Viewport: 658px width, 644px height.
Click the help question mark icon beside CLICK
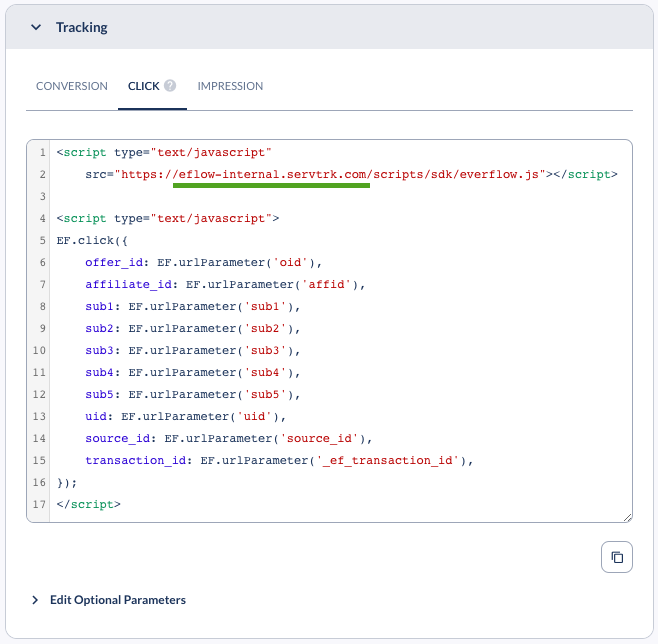pos(170,86)
